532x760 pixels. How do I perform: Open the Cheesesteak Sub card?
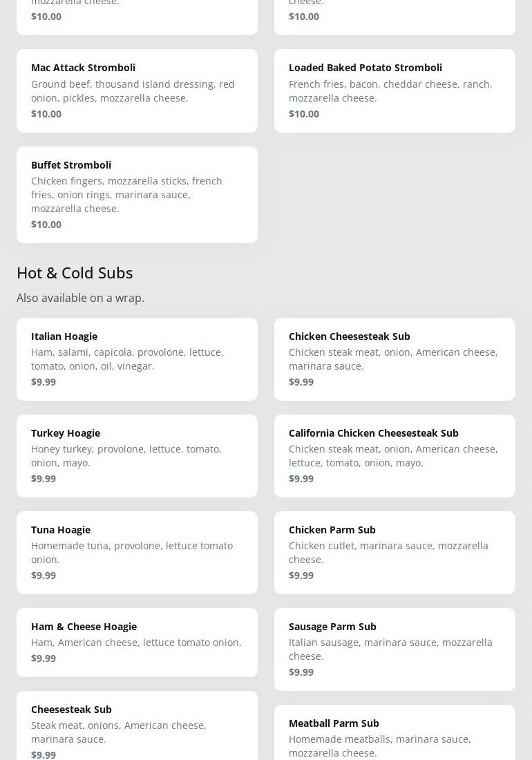coord(137,729)
